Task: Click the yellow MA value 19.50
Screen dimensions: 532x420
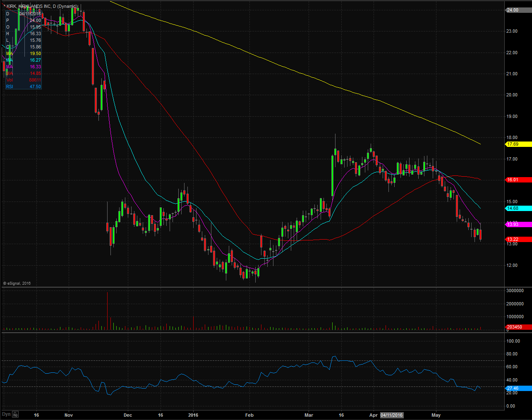Action: point(35,53)
